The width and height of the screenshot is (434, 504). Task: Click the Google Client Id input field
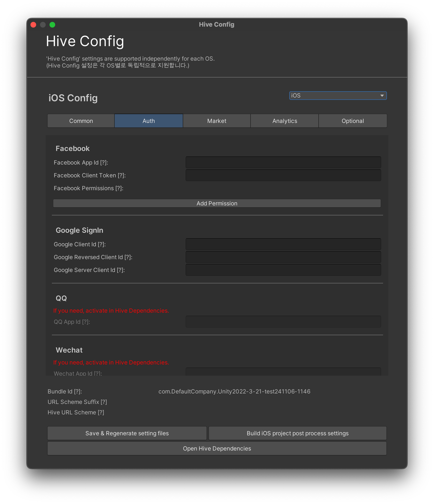(x=283, y=244)
